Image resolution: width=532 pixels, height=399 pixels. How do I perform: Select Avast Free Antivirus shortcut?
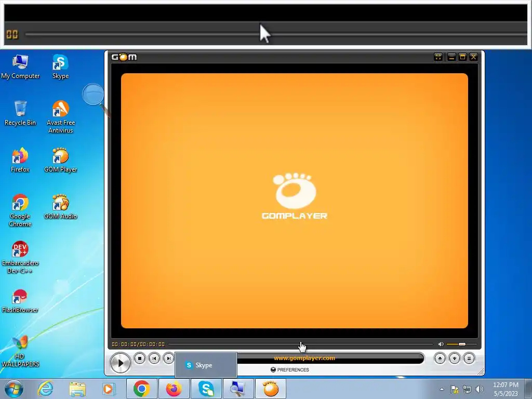tap(60, 117)
